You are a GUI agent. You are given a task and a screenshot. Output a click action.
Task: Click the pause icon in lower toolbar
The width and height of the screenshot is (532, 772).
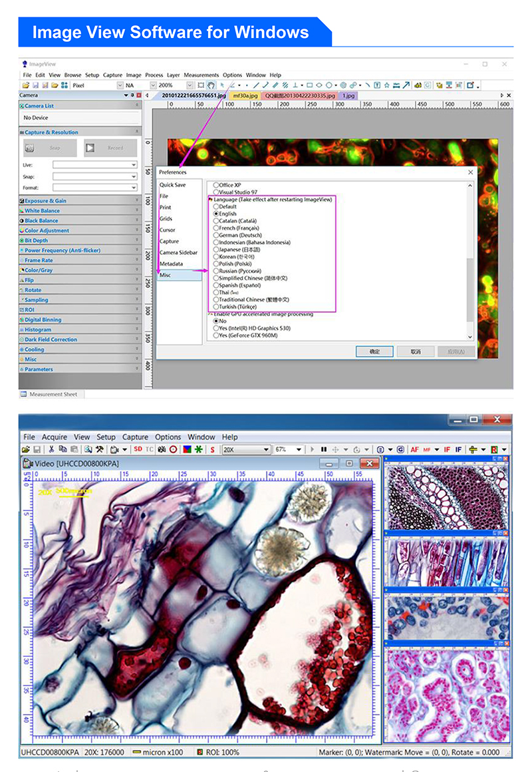(x=324, y=450)
